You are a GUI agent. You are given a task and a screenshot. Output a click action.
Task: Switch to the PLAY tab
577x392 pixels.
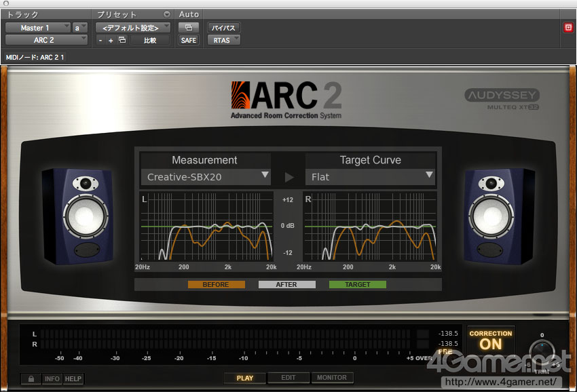244,378
